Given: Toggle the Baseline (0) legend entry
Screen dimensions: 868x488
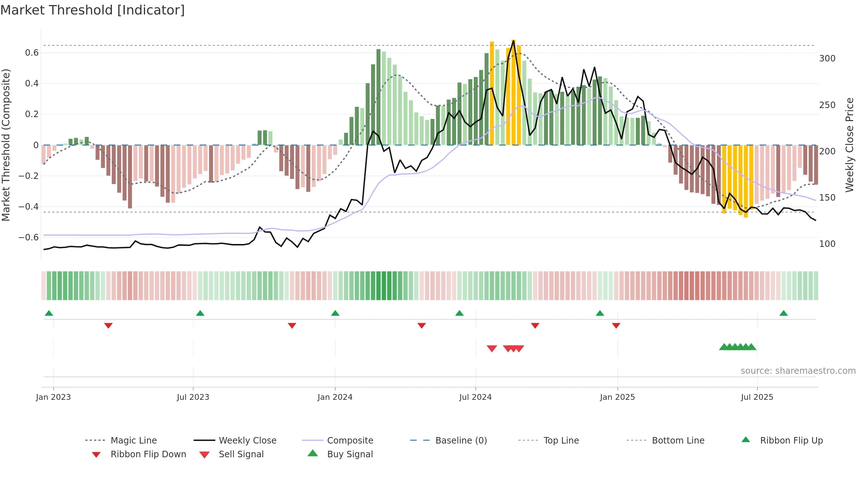Looking at the screenshot, I should 448,440.
